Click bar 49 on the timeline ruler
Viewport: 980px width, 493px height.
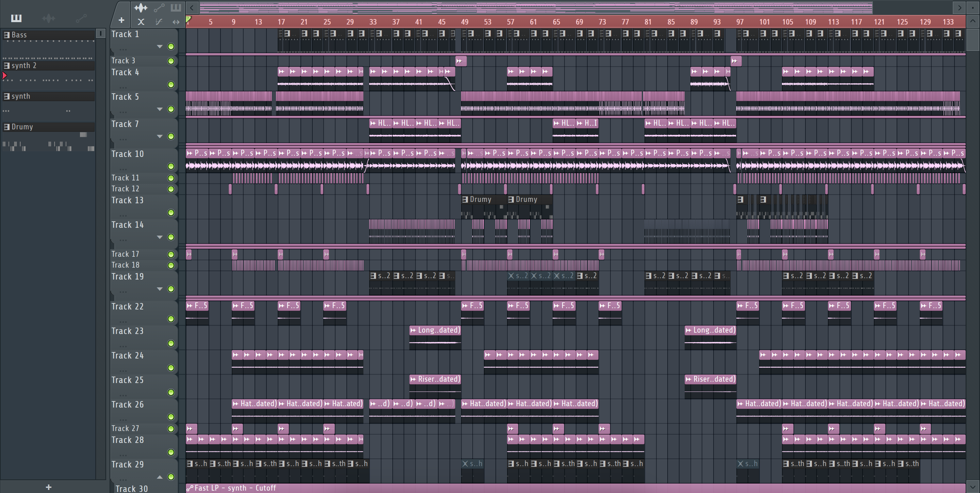pyautogui.click(x=464, y=22)
